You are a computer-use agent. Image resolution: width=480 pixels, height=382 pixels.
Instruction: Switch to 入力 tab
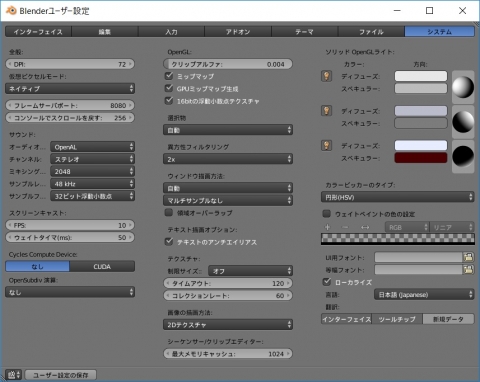point(171,32)
